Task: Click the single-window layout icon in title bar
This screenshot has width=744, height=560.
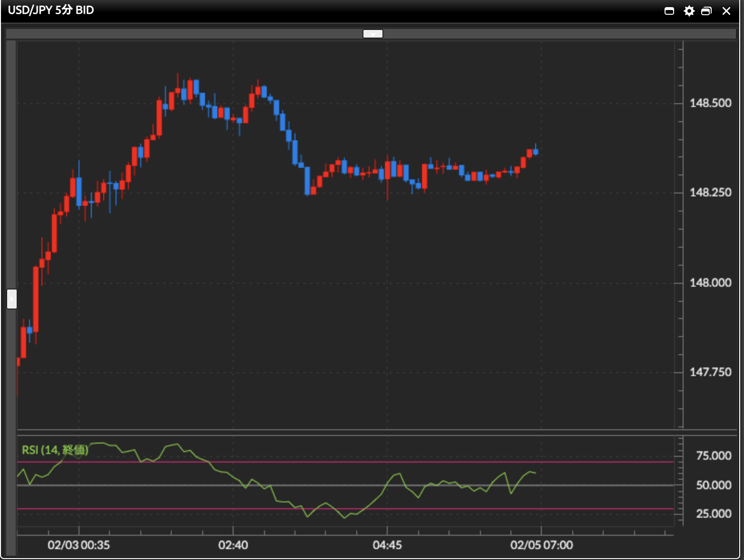Action: pos(669,11)
